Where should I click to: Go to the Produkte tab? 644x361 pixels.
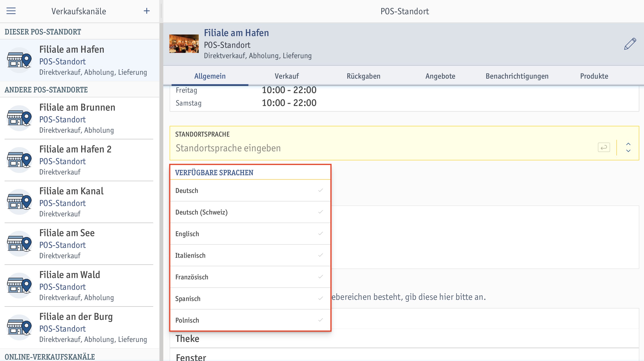[x=594, y=76]
